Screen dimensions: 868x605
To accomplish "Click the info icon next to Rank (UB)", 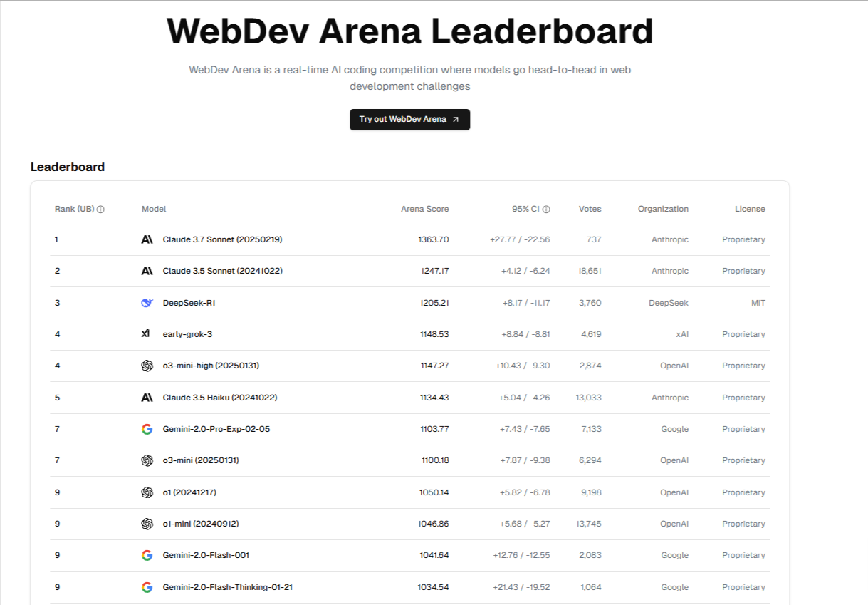I will pos(100,210).
